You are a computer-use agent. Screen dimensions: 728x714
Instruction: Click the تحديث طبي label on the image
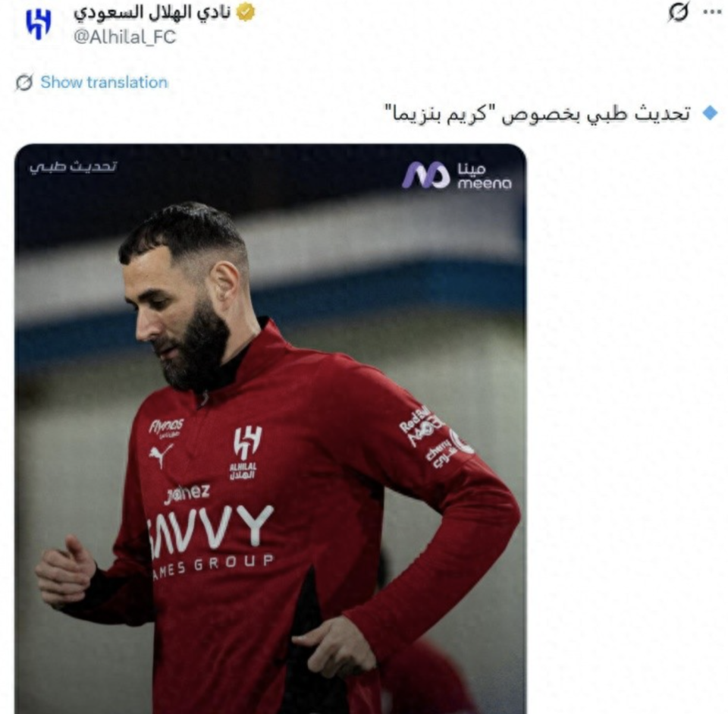coord(73,166)
